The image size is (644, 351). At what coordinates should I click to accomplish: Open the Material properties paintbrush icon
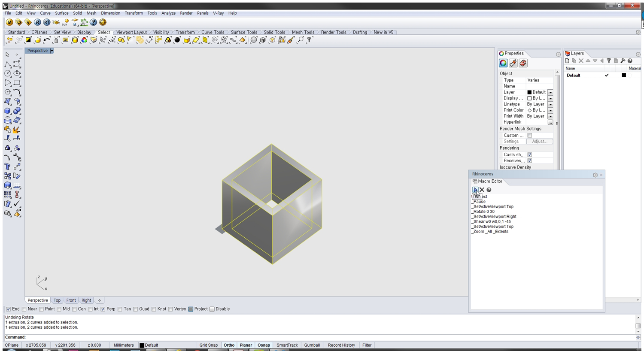(513, 63)
